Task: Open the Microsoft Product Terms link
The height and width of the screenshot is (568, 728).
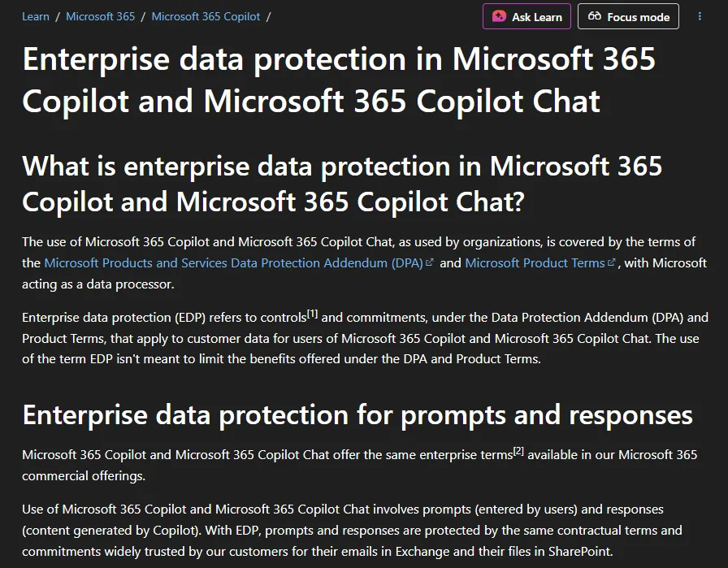Action: click(535, 262)
